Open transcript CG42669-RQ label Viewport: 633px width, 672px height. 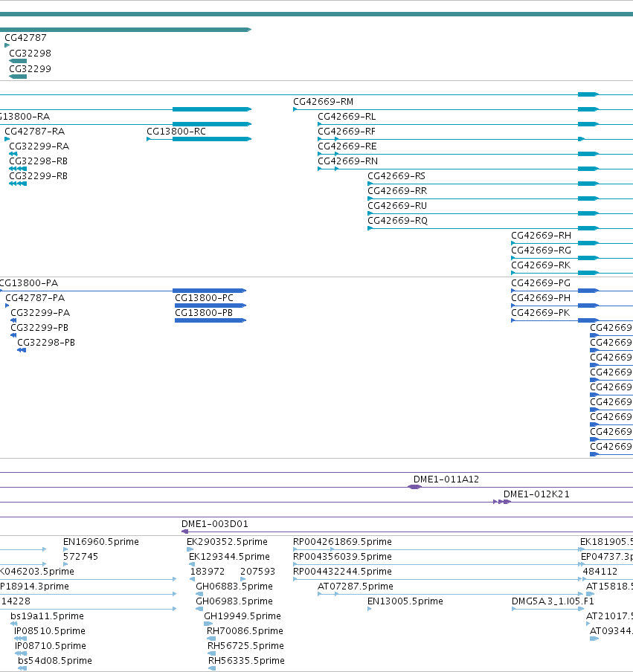click(x=397, y=220)
